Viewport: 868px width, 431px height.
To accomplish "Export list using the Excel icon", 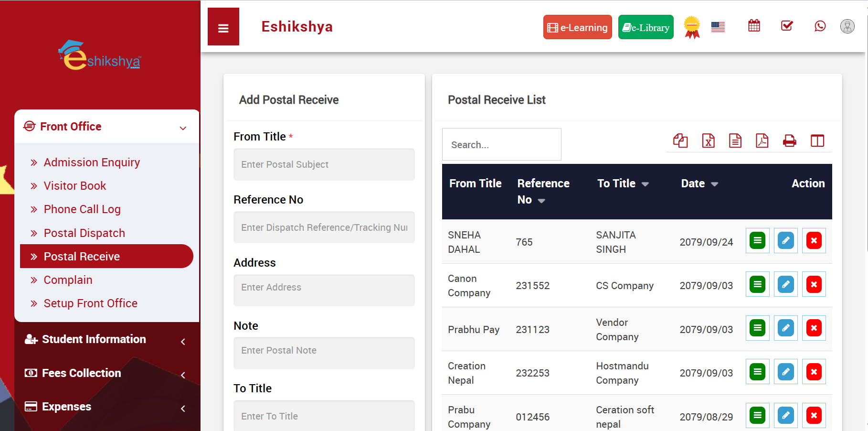I will 708,141.
